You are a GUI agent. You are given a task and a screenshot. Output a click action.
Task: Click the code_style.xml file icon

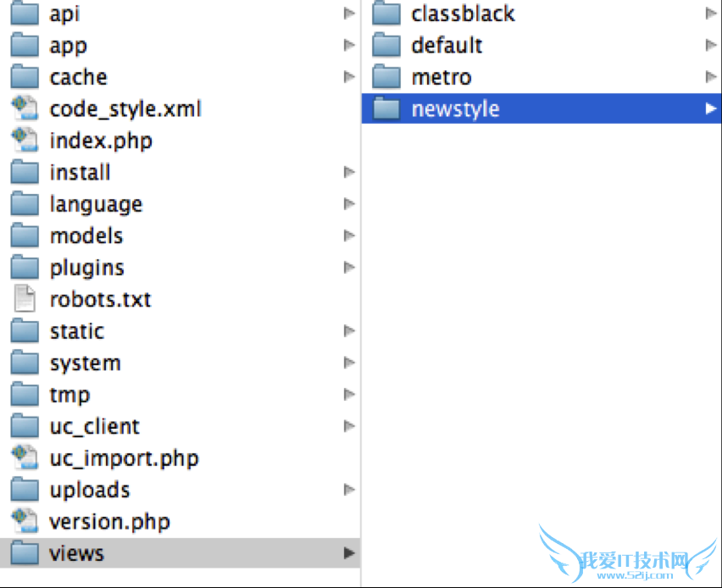click(x=25, y=109)
